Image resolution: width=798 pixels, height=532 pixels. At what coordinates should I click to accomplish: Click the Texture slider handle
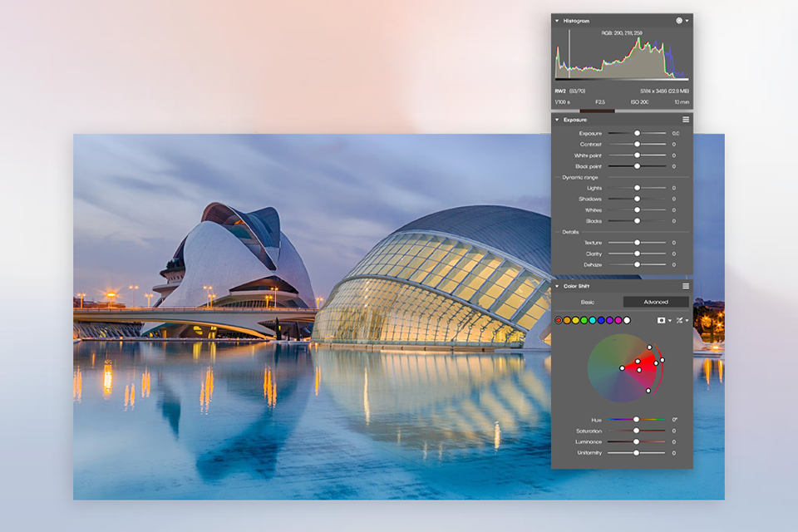(x=638, y=243)
